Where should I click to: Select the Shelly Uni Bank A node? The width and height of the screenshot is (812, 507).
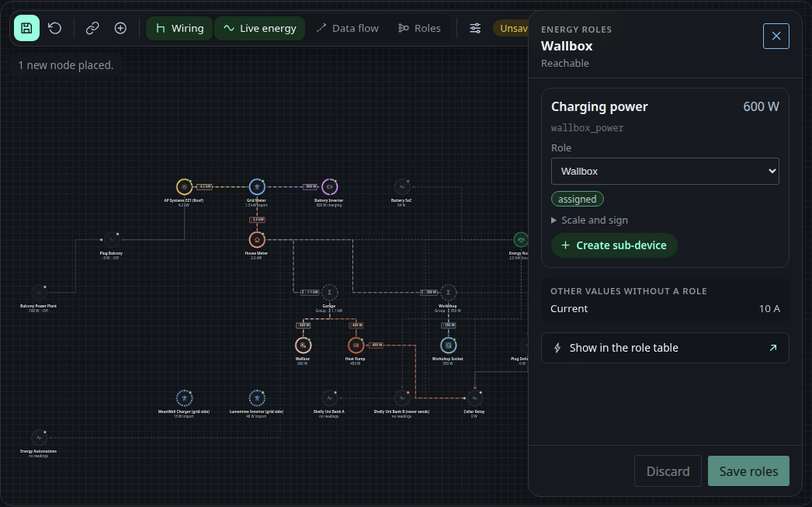tap(329, 398)
